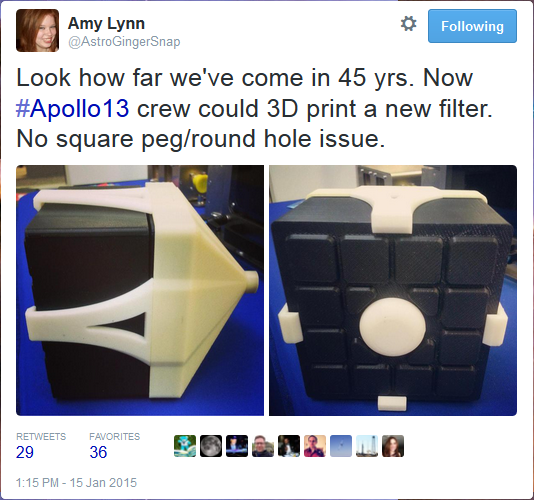Open the tweet timestamp 15 Jan 2015

76,483
